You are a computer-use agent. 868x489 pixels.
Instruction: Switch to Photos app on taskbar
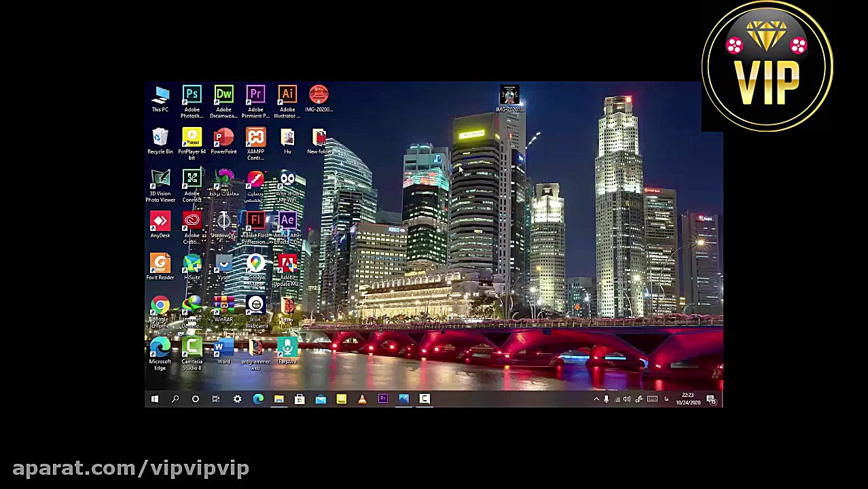pyautogui.click(x=403, y=399)
